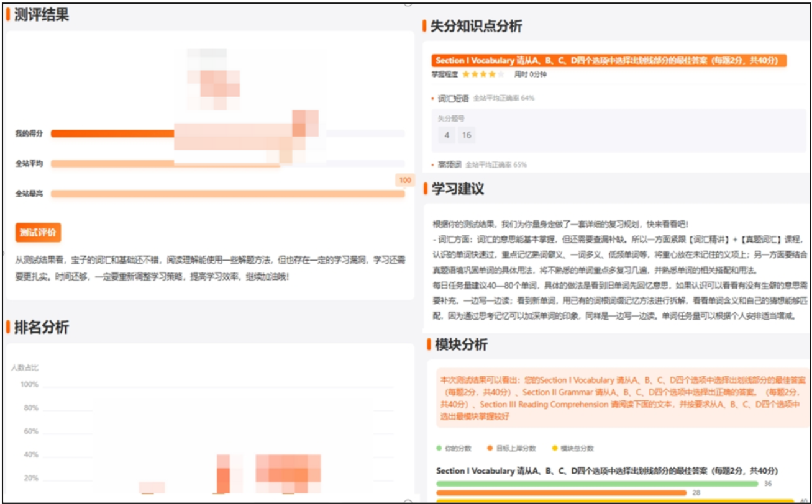Click the green module bar valued 36
The image size is (812, 504).
pos(597,484)
